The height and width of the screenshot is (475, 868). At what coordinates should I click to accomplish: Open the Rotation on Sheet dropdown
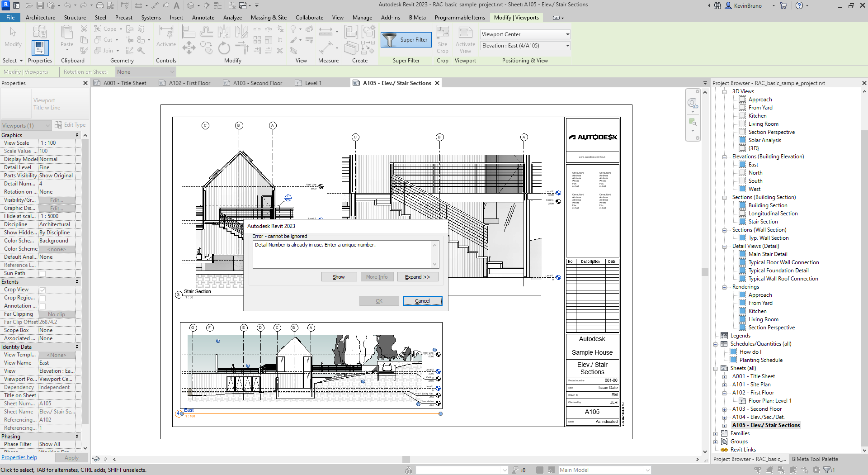click(145, 72)
